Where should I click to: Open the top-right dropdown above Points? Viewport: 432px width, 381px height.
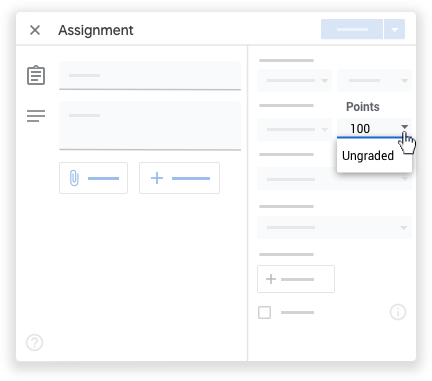[x=374, y=81]
